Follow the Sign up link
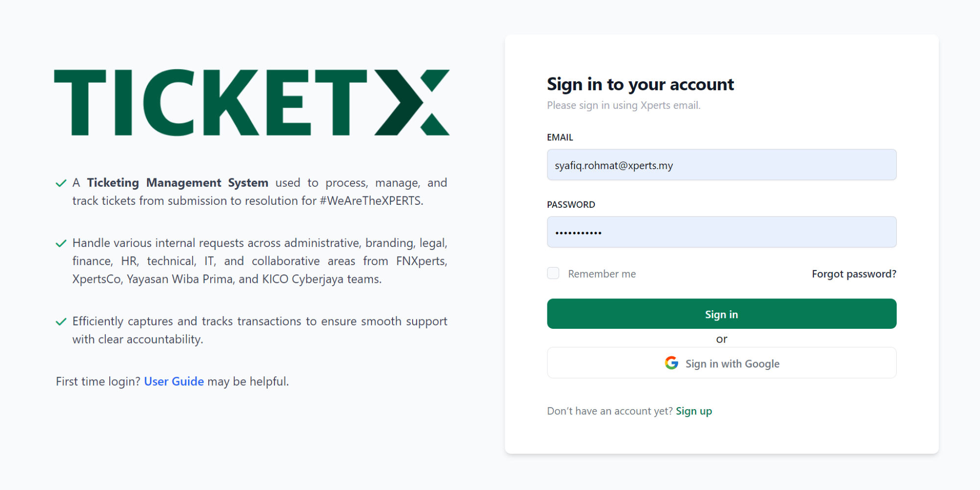Screen dimensions: 980x490 [x=693, y=411]
